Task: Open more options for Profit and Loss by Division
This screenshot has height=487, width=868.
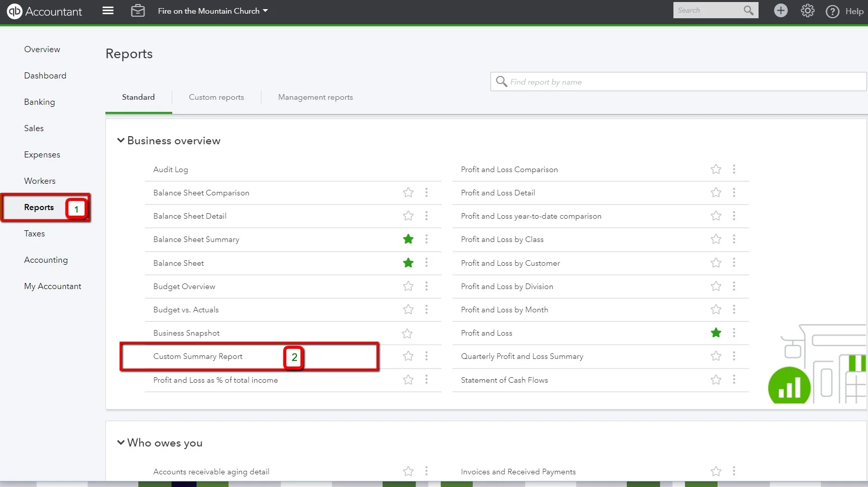Action: (734, 286)
